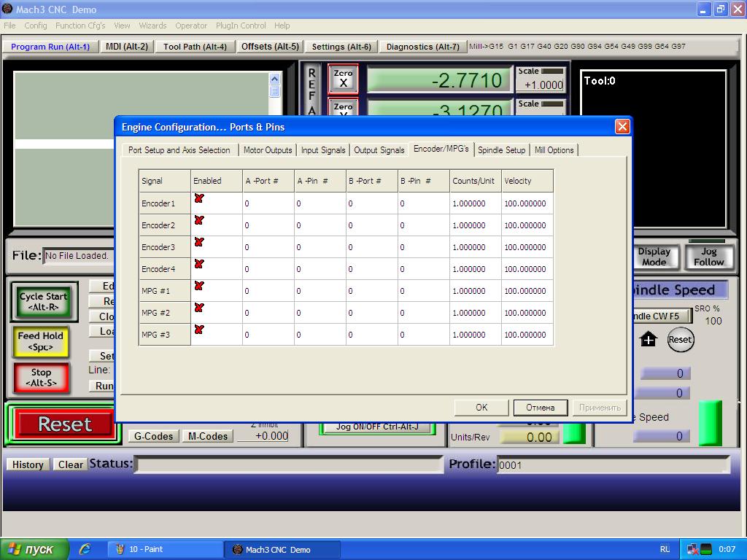The image size is (747, 560).
Task: Open the Input Signals tab
Action: 323,150
